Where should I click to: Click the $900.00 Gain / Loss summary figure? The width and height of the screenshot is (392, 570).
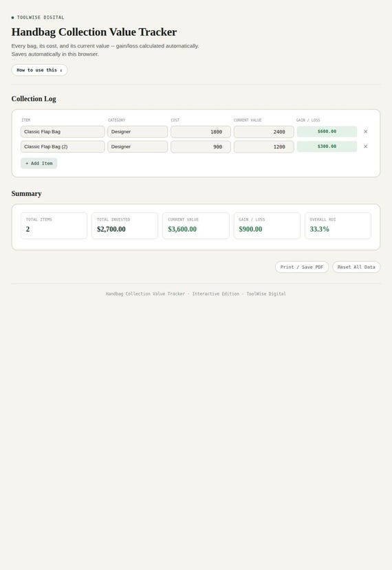click(x=250, y=230)
